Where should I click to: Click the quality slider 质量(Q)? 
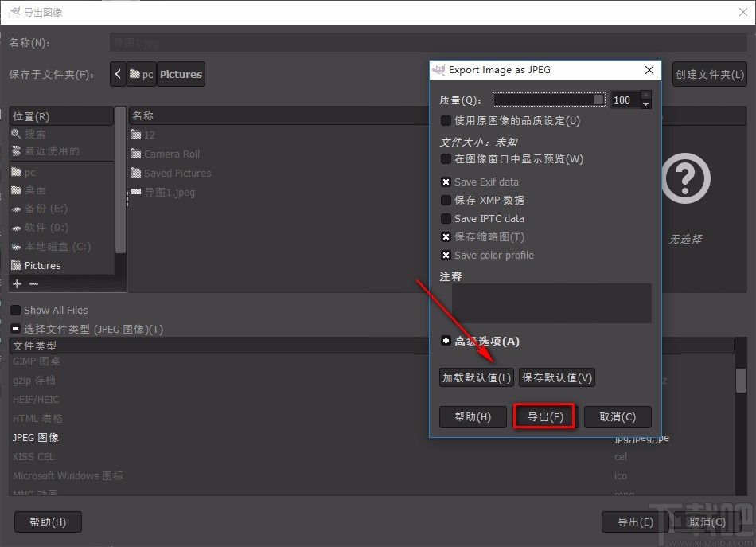click(549, 100)
